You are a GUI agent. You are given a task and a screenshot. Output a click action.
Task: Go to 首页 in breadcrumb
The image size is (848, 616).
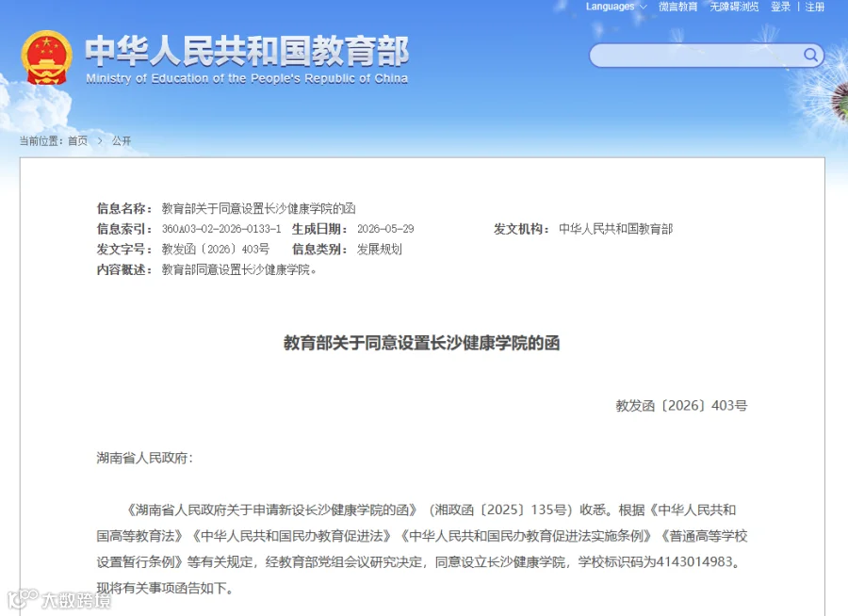tap(77, 140)
